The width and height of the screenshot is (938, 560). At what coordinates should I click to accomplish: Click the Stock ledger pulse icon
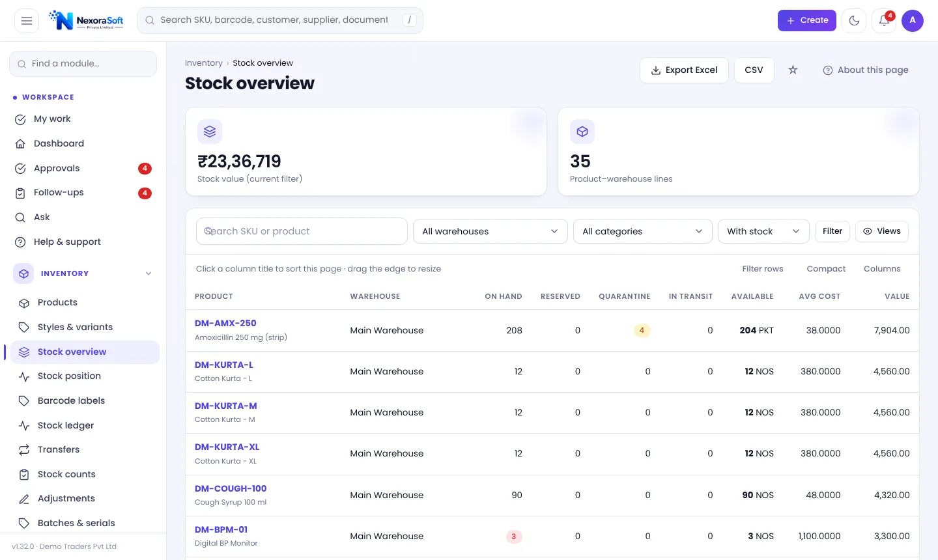pos(24,426)
